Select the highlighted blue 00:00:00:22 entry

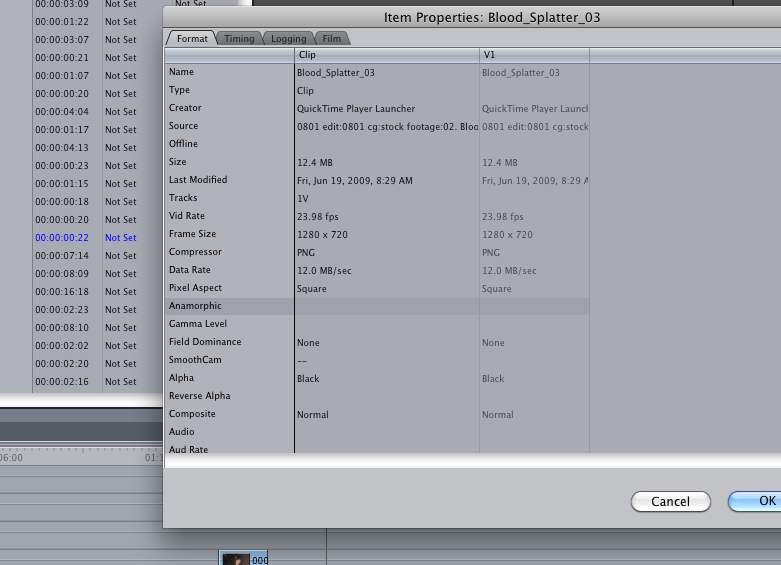click(62, 238)
